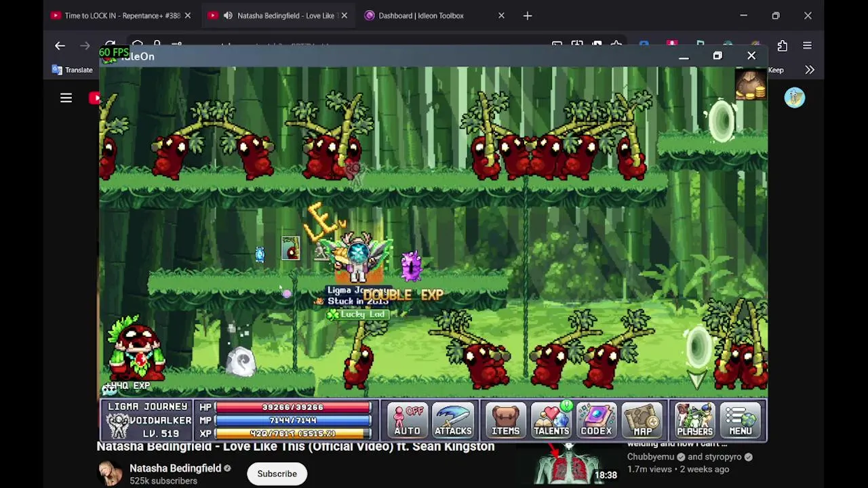Click Natasha Bedingfield channel avatar
The image size is (868, 488).
point(111,474)
